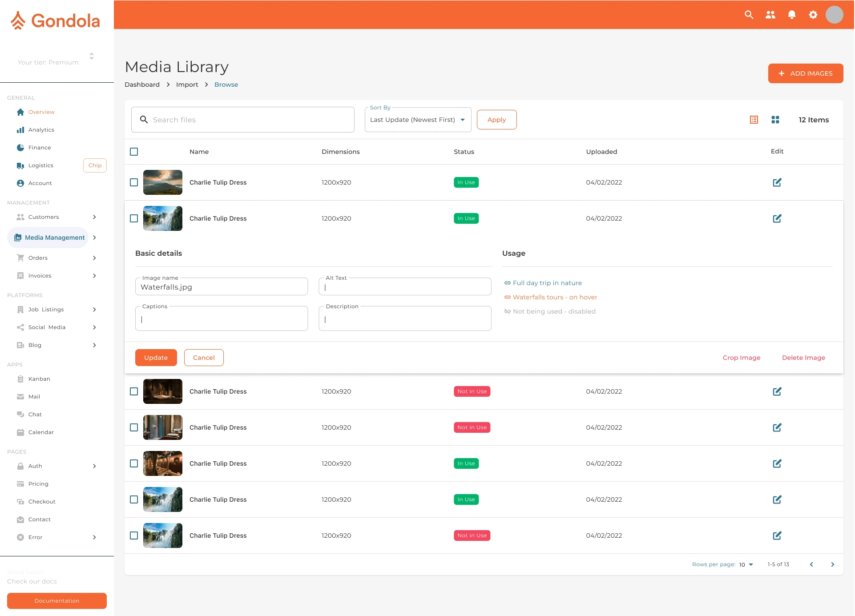Click the search icon in top bar

(749, 15)
